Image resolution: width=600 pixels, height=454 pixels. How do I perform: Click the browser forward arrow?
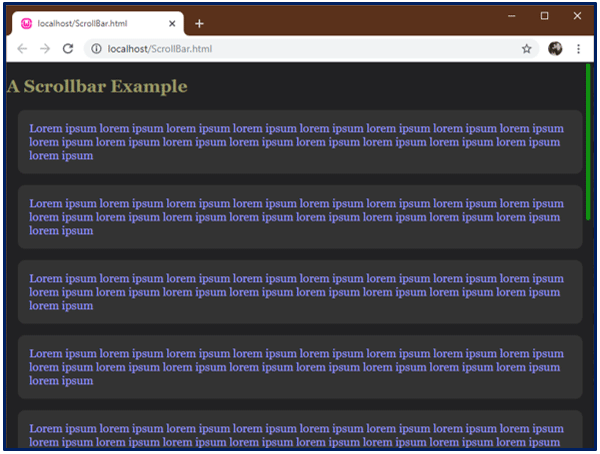pyautogui.click(x=45, y=49)
